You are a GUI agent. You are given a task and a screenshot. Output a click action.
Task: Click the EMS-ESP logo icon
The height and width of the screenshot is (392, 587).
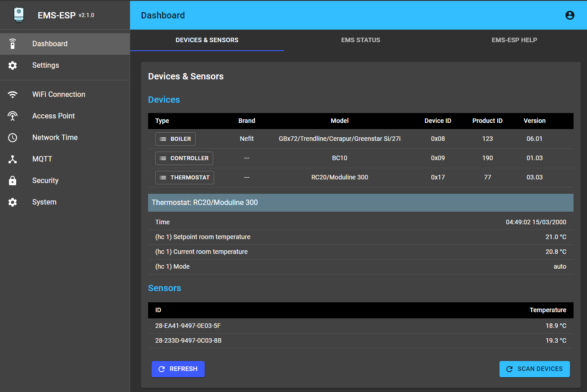tap(19, 15)
